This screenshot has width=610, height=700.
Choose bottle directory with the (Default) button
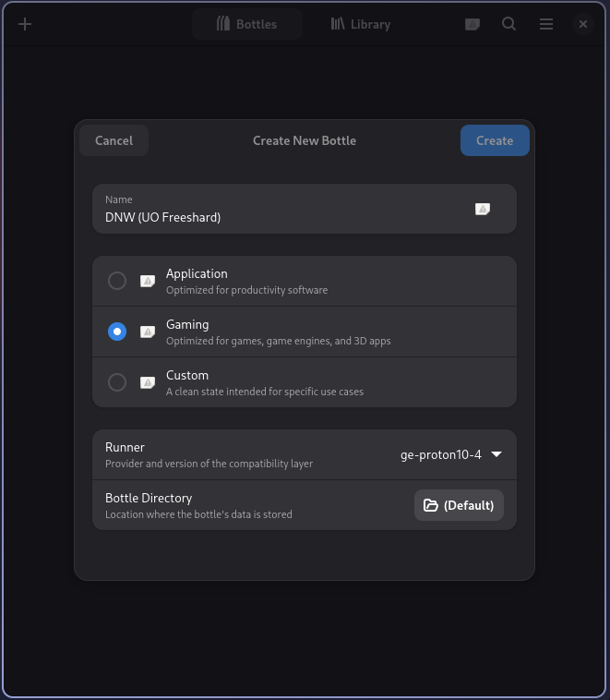coord(459,505)
